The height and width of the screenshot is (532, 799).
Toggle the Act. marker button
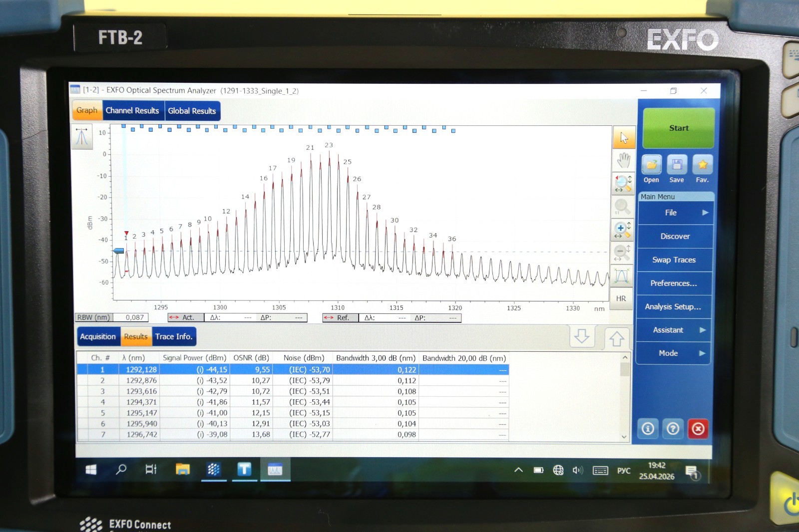185,317
